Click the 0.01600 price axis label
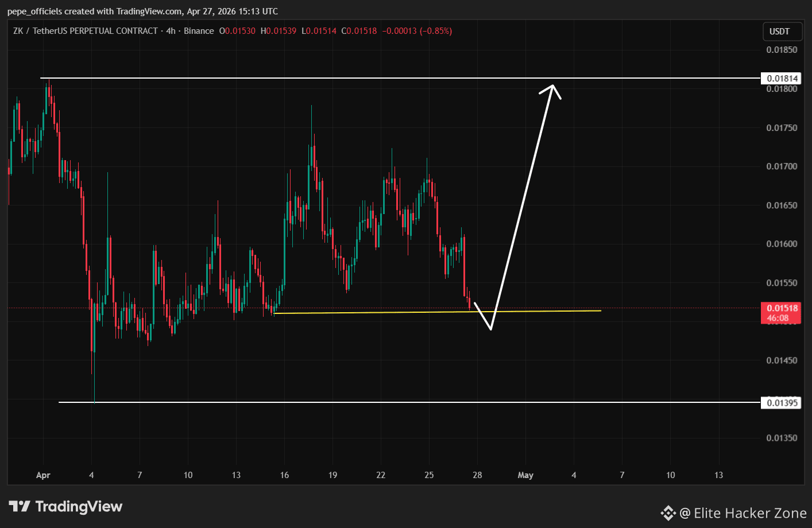812x528 pixels. (782, 244)
